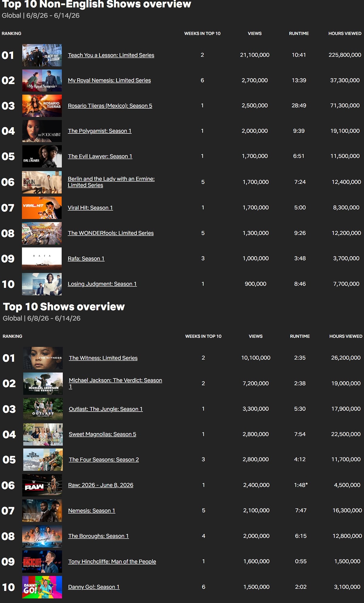364x603 pixels.
Task: Open The Four Seasons: Season 2 link
Action: 104,460
